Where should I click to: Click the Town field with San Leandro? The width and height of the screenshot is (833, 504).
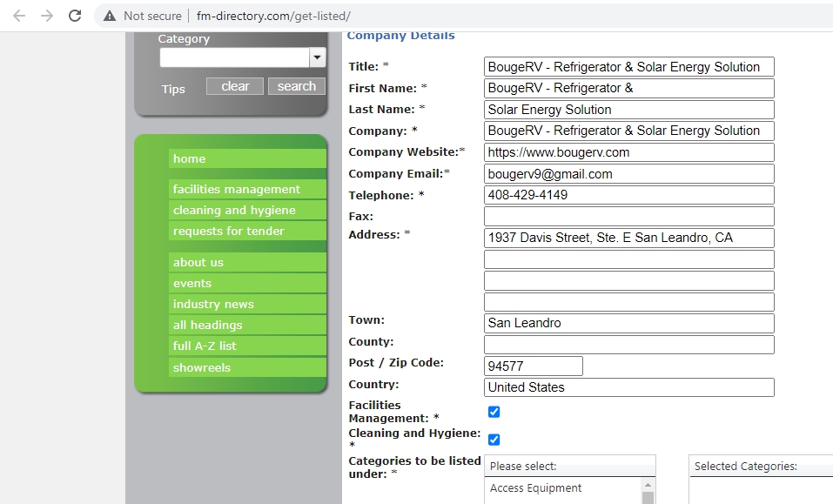pos(629,323)
